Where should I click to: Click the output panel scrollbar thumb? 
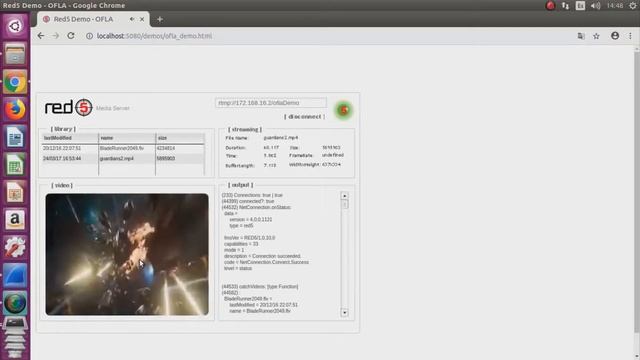click(x=345, y=204)
